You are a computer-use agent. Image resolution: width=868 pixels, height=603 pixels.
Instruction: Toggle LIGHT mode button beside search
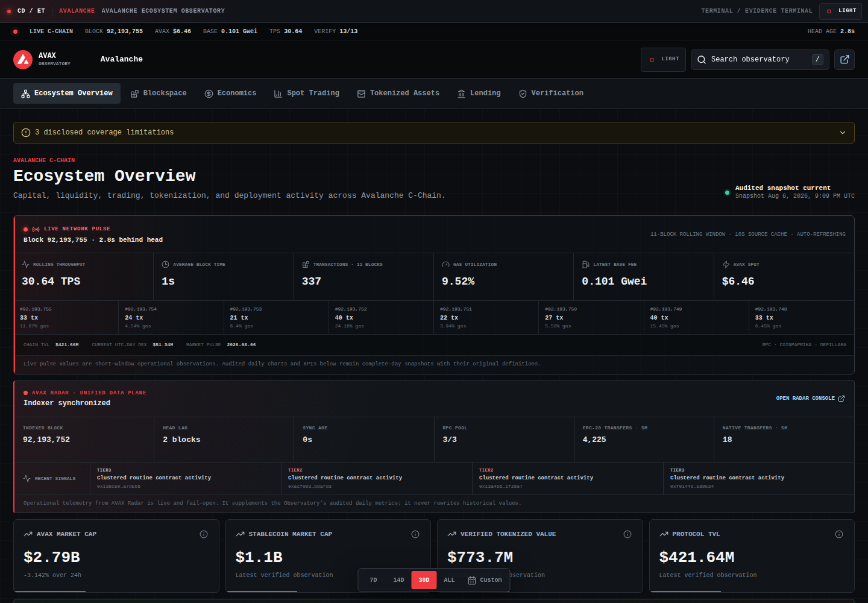pyautogui.click(x=663, y=59)
